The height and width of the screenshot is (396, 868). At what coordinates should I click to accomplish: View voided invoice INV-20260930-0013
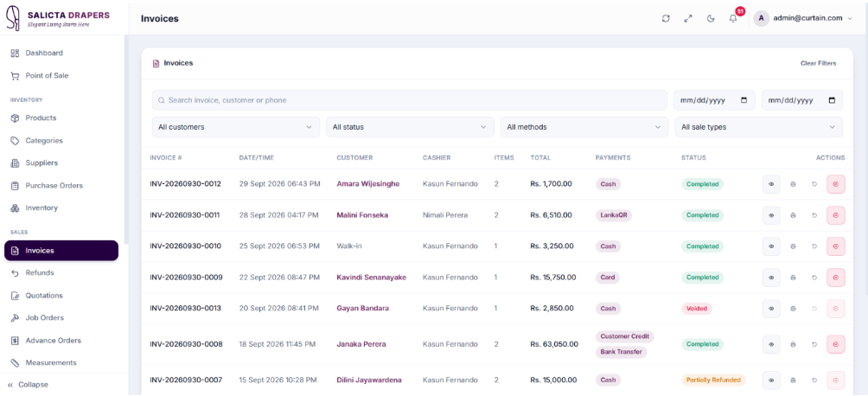click(771, 309)
